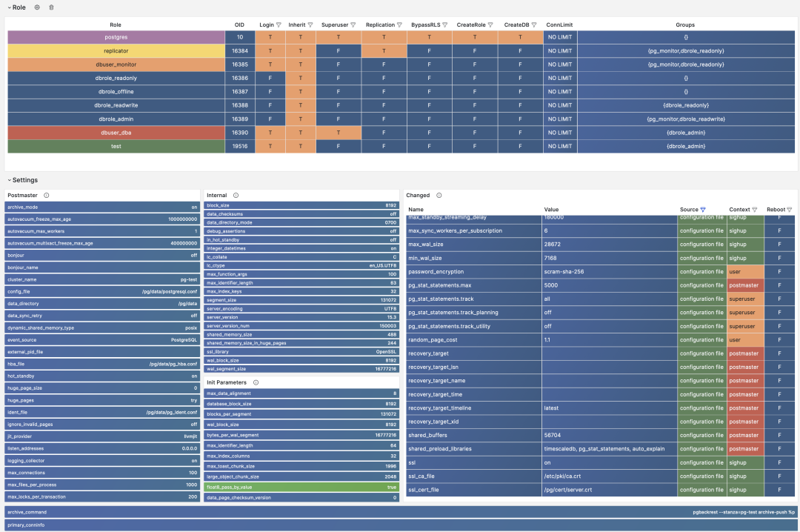Image resolution: width=800 pixels, height=532 pixels.
Task: Sort Changed table by Name header
Action: 416,210
